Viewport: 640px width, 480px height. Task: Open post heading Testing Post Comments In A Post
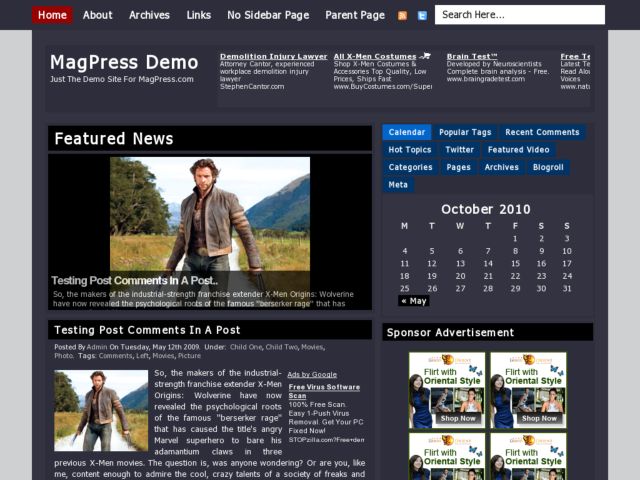[147, 330]
